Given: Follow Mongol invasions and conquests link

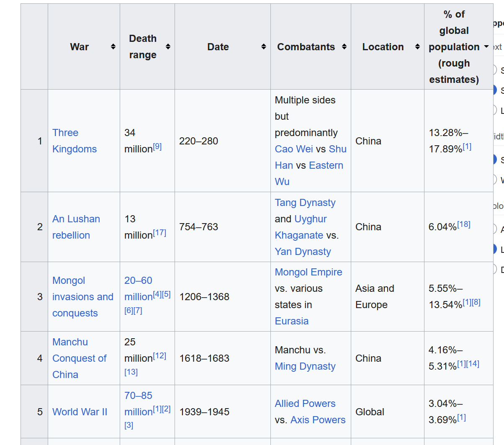Looking at the screenshot, I should pyautogui.click(x=83, y=297).
